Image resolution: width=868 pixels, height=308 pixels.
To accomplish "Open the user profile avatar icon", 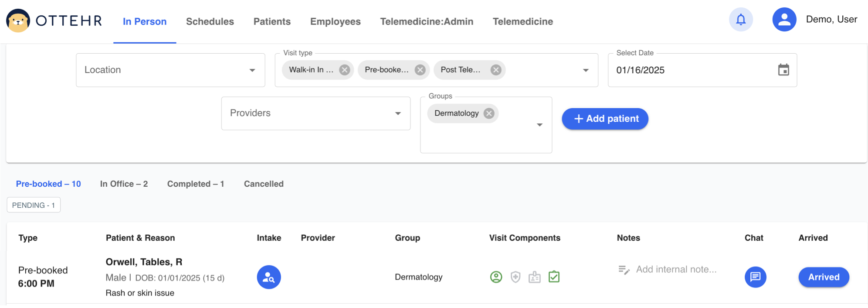I will [784, 20].
